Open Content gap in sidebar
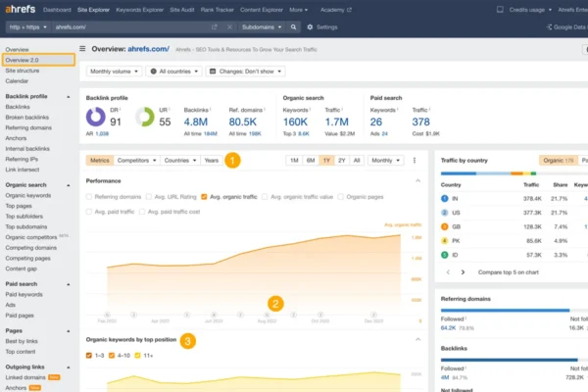 click(21, 269)
